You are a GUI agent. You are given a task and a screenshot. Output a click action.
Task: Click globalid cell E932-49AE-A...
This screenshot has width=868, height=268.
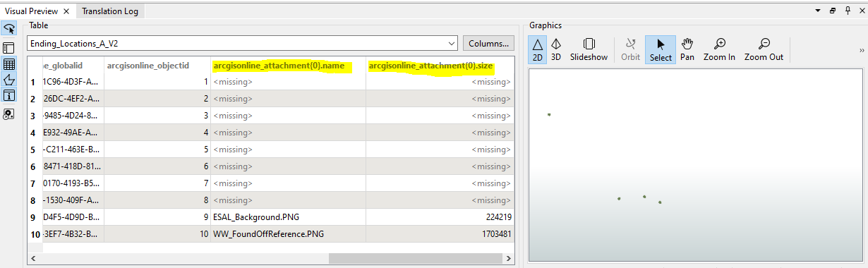[73, 133]
